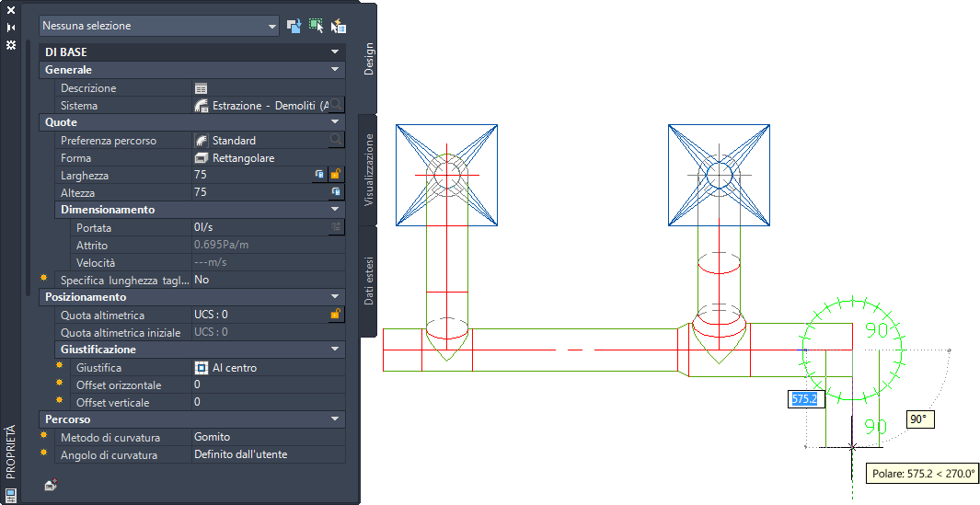The height and width of the screenshot is (505, 980).
Task: Open the Nessuna selezione dropdown
Action: tap(159, 26)
